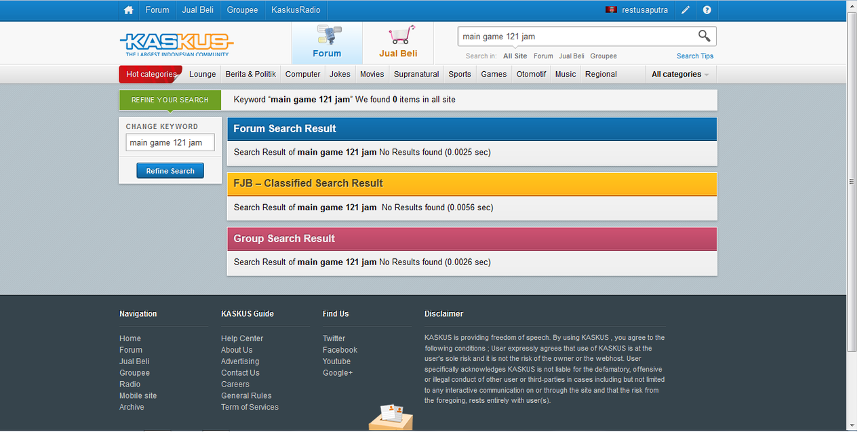
Task: Open General Rules footer link
Action: click(x=246, y=396)
